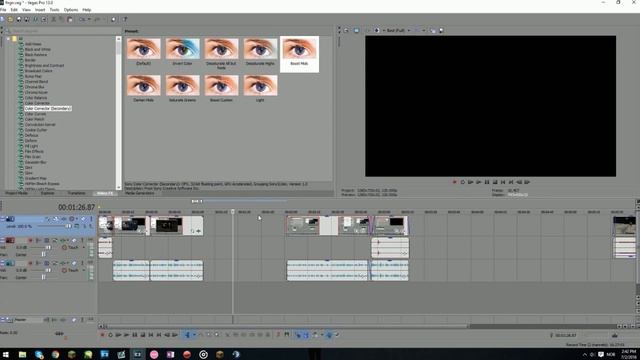Copy preview snapshot to clipboard

[x=433, y=30]
